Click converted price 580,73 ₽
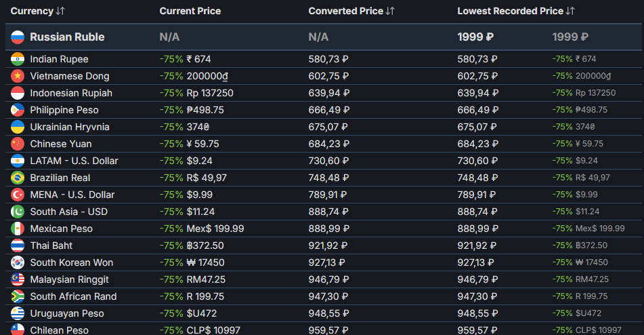The width and height of the screenshot is (644, 335). (x=328, y=59)
